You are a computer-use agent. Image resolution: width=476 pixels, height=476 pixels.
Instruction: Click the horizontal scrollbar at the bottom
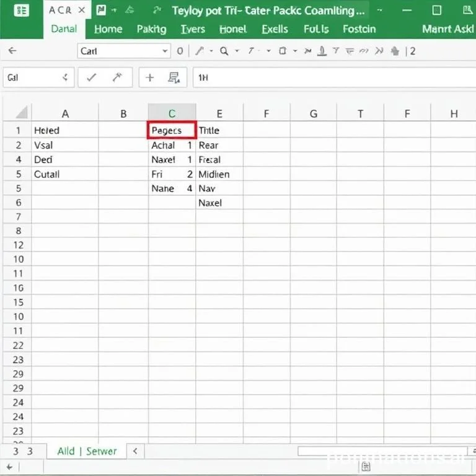pos(382,451)
